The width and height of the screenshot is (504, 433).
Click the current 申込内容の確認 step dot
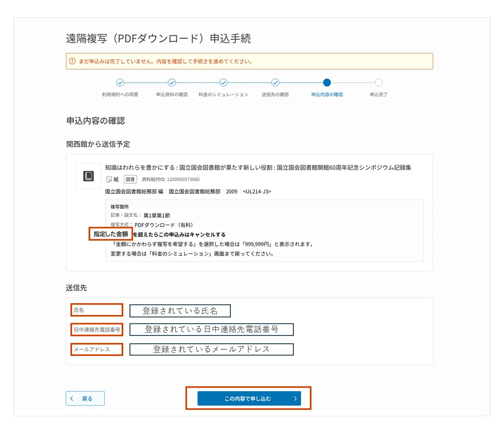[x=327, y=83]
